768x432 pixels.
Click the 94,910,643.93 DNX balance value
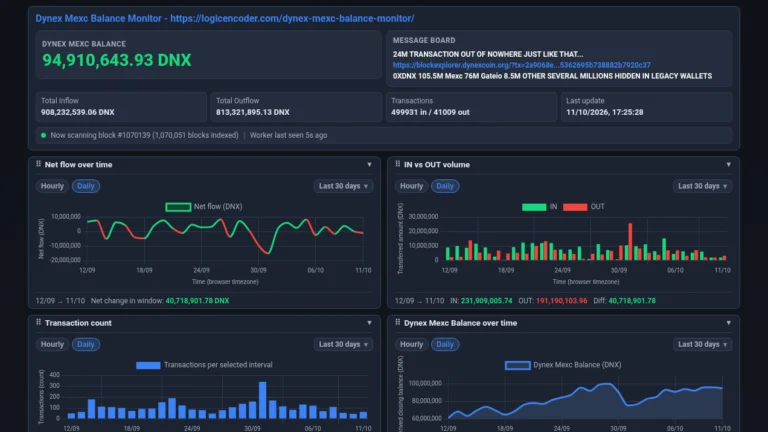pyautogui.click(x=117, y=60)
